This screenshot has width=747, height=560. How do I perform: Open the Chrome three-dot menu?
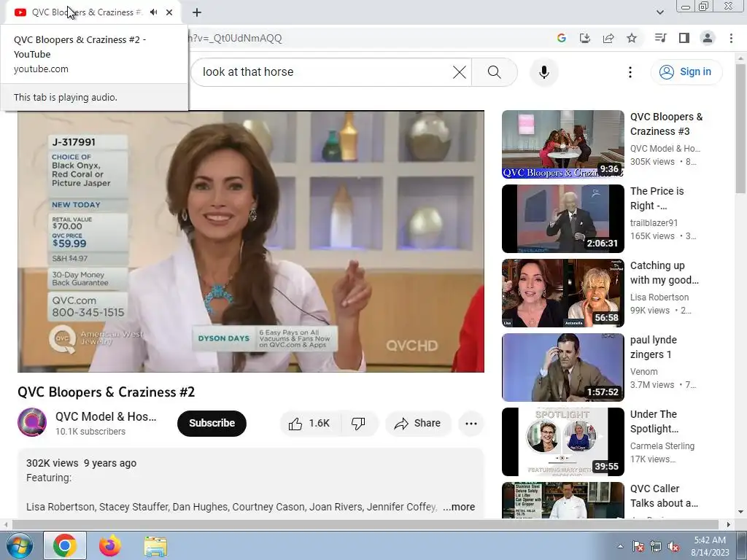(x=731, y=38)
